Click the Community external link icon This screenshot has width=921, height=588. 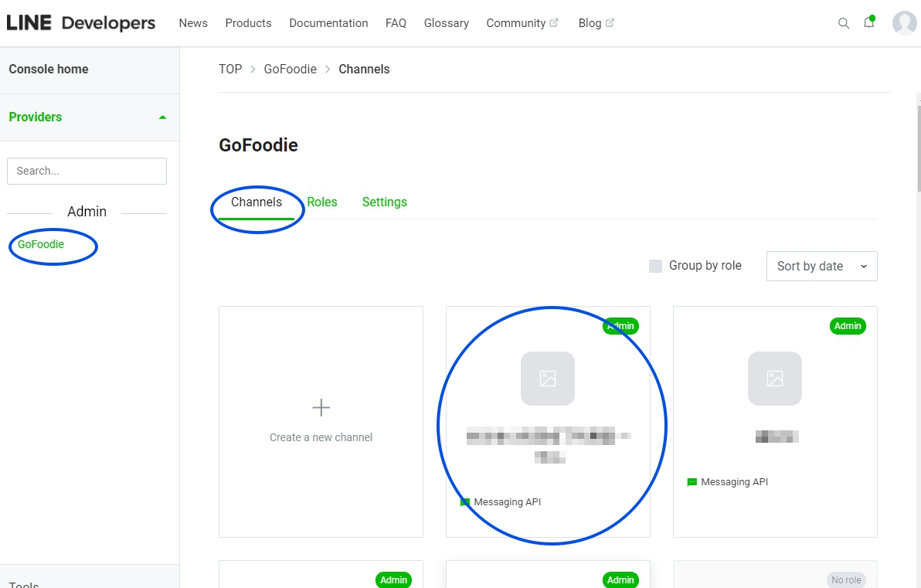click(x=554, y=23)
